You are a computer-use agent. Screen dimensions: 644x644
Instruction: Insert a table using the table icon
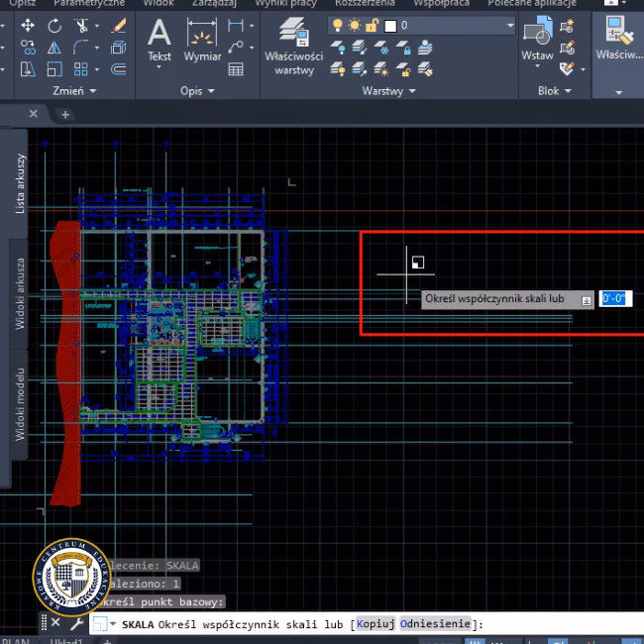(236, 69)
